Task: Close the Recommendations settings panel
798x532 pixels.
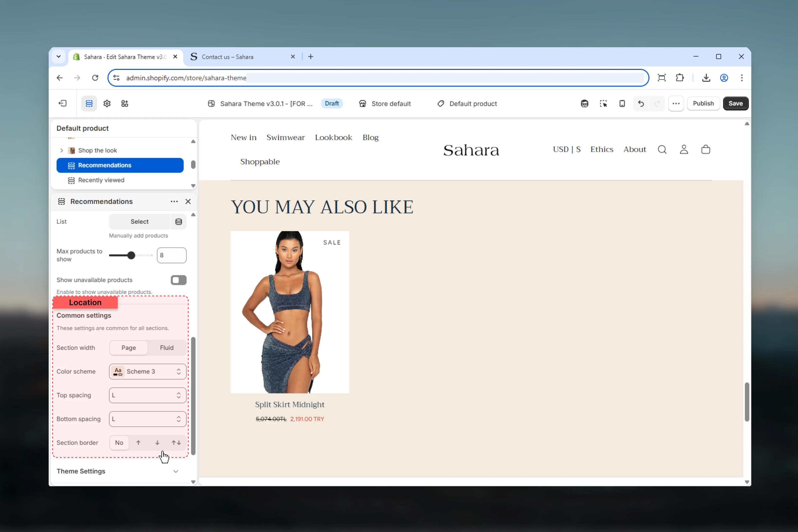Action: (188, 202)
